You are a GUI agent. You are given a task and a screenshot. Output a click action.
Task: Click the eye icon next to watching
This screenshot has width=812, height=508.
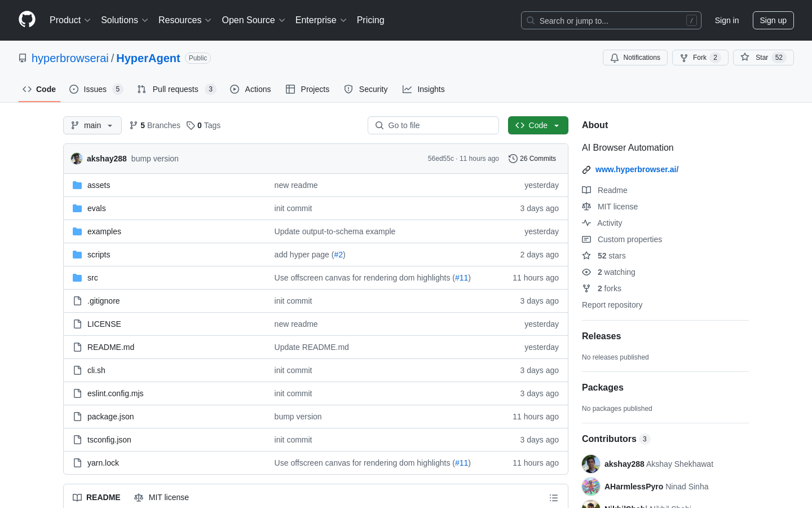point(586,272)
